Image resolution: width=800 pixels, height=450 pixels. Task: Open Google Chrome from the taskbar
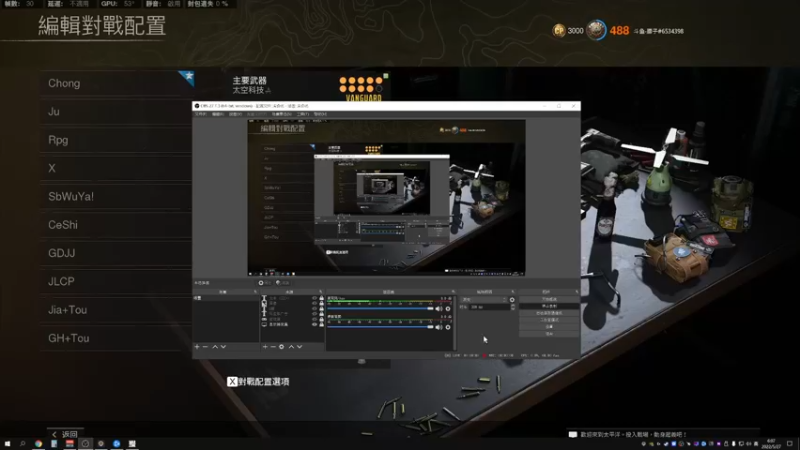tap(38, 444)
